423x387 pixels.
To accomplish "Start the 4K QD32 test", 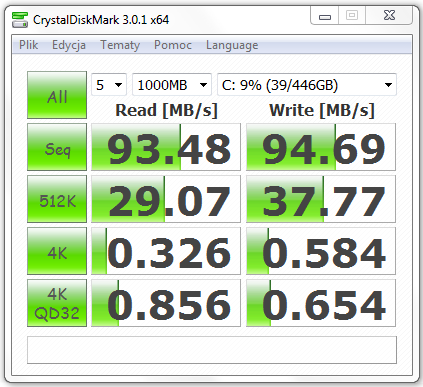I will tap(57, 303).
